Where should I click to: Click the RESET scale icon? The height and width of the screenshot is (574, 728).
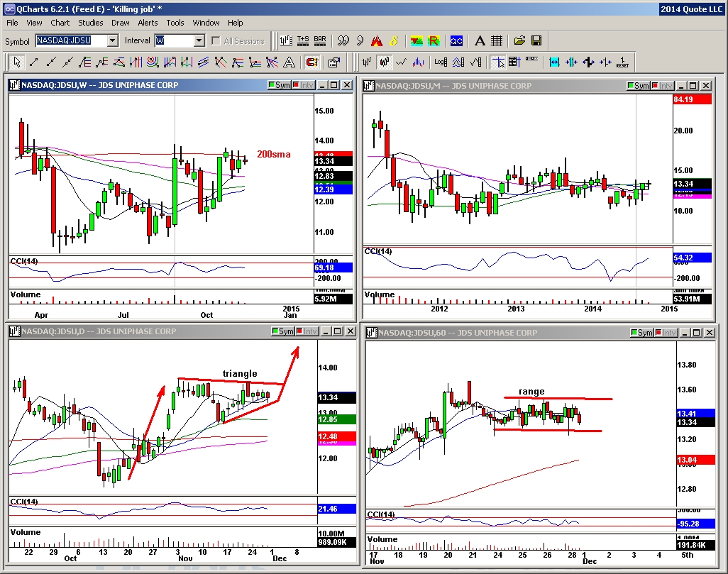(622, 62)
